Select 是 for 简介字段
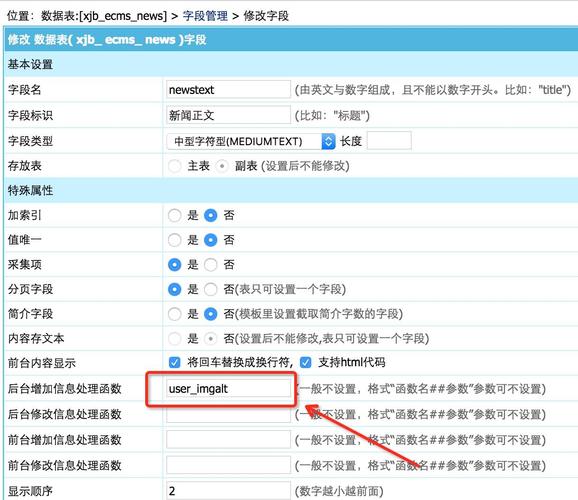This screenshot has height=500, width=578. point(174,314)
